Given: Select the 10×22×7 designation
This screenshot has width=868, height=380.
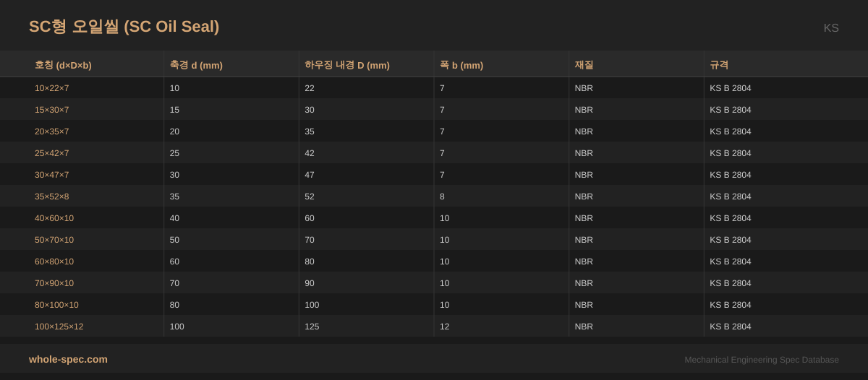Looking at the screenshot, I should click(52, 88).
